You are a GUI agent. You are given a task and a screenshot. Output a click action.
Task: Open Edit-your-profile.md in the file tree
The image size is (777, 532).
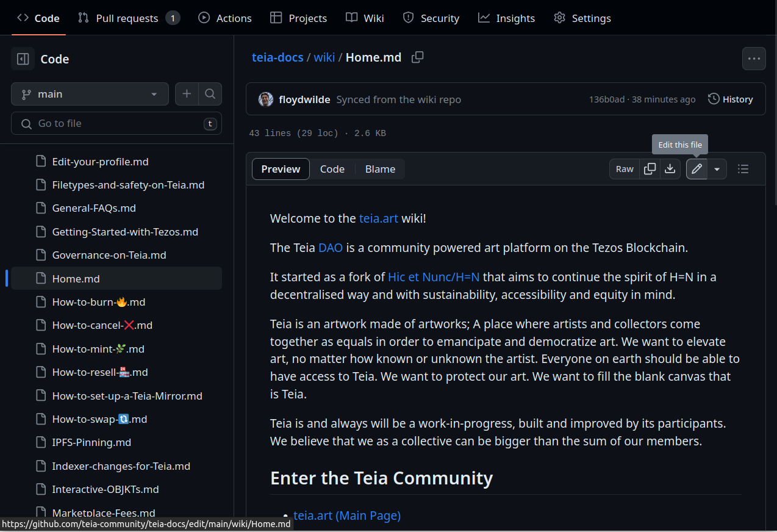(116, 162)
